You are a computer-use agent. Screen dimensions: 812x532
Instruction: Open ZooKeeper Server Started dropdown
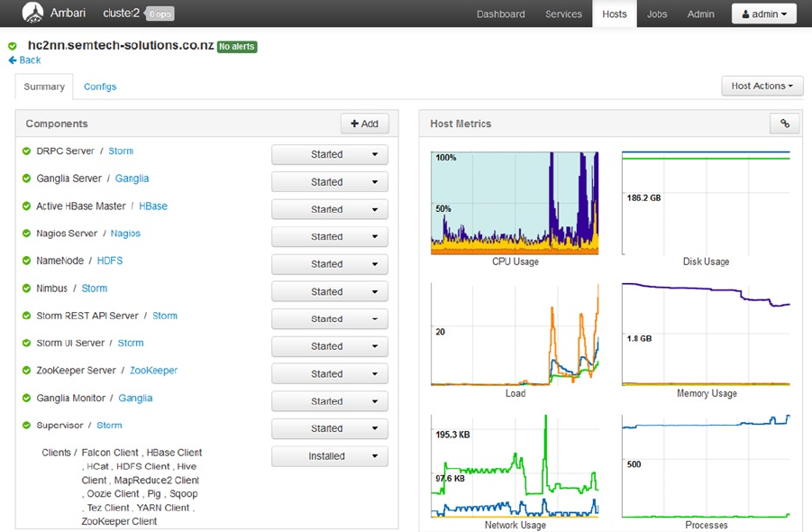(x=330, y=374)
